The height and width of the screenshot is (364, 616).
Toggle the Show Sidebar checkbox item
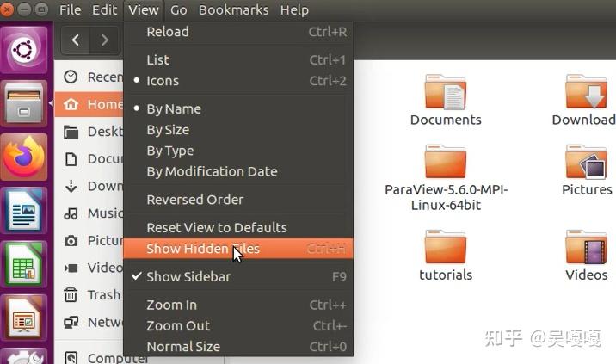click(188, 276)
